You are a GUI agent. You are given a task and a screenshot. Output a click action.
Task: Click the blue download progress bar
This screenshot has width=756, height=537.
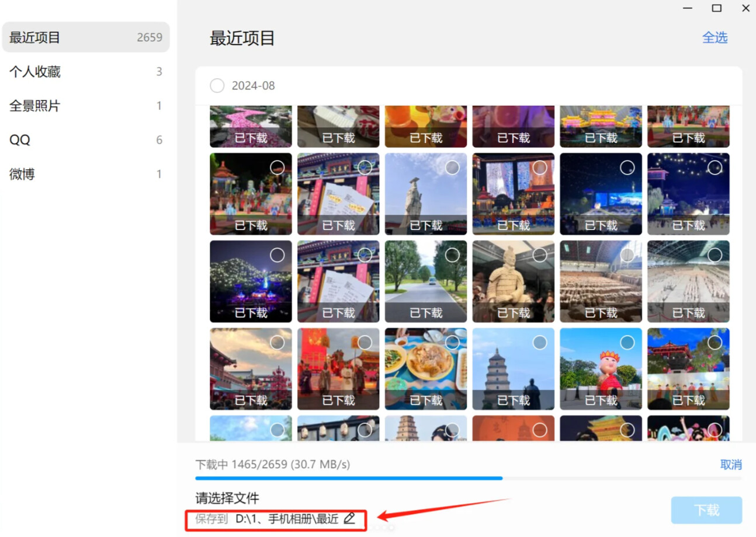[x=349, y=478]
